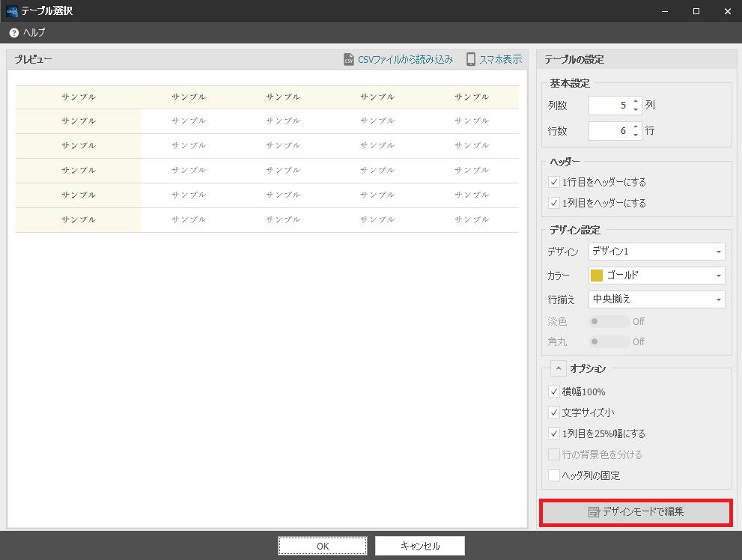Toggle the 淡色 switch

pyautogui.click(x=609, y=322)
